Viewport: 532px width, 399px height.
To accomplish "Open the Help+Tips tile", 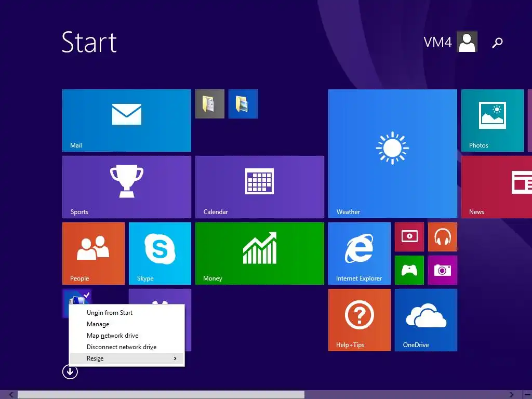I will [x=360, y=320].
